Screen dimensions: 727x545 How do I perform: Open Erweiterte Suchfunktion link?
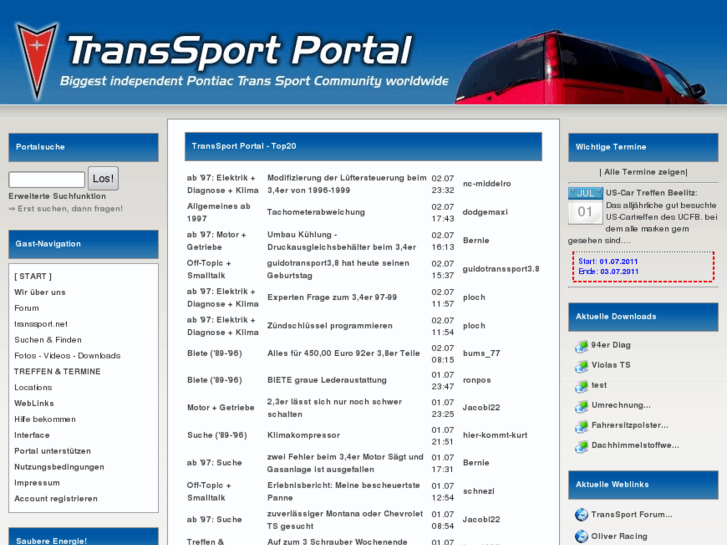coord(57,196)
